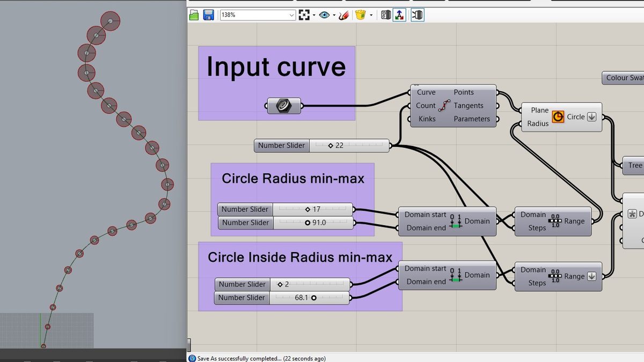Select the icon of the Range with arrow badge
This screenshot has height=362, width=644.
pos(555,276)
